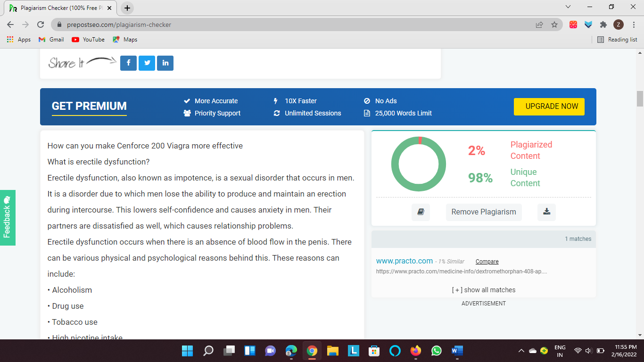Image resolution: width=644 pixels, height=362 pixels.
Task: Open Task View on the taskbar
Action: pos(229,351)
